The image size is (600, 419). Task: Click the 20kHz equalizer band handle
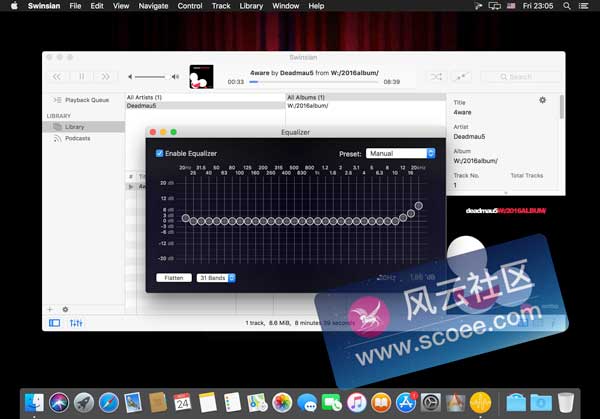point(419,206)
